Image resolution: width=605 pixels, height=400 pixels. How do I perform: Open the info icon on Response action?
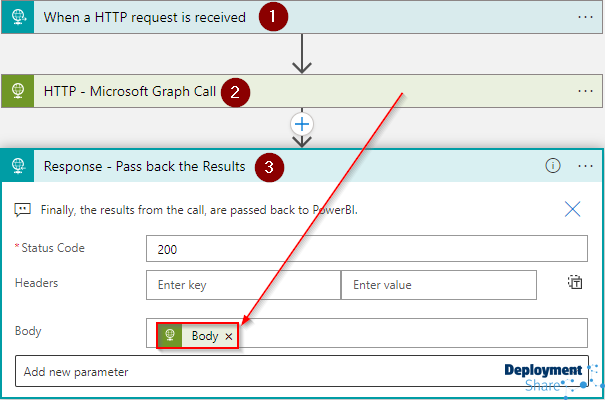(x=553, y=166)
